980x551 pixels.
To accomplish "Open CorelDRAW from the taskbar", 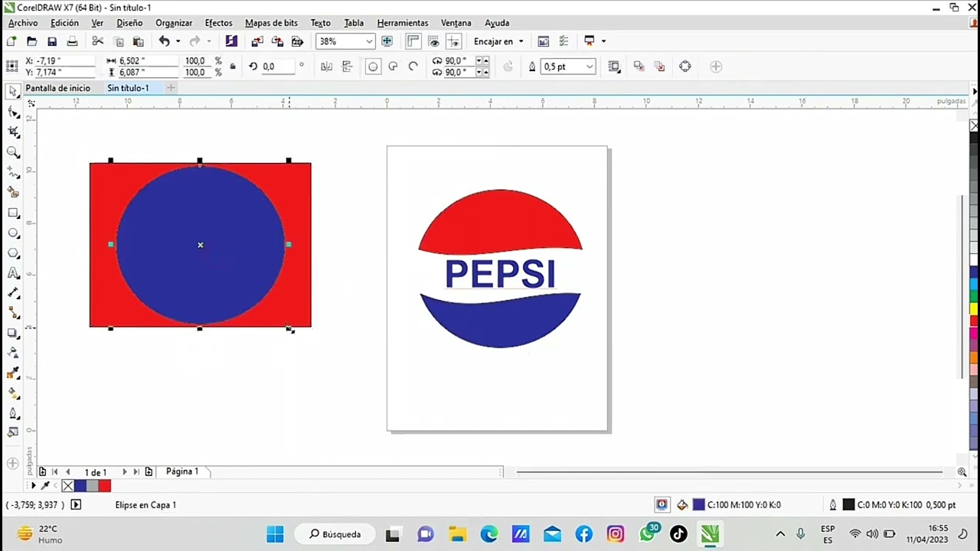I will click(710, 534).
